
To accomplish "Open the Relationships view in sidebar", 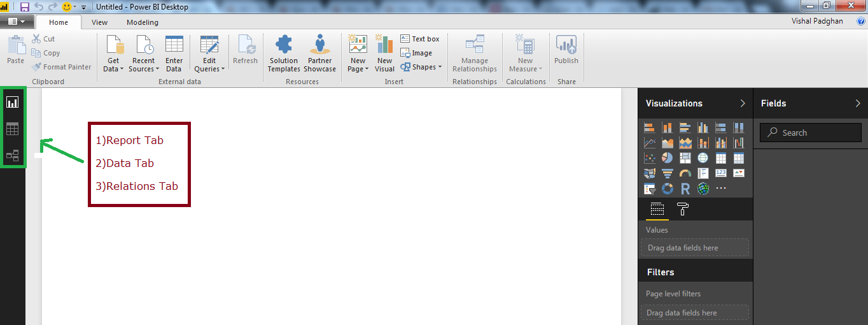I will [x=12, y=155].
